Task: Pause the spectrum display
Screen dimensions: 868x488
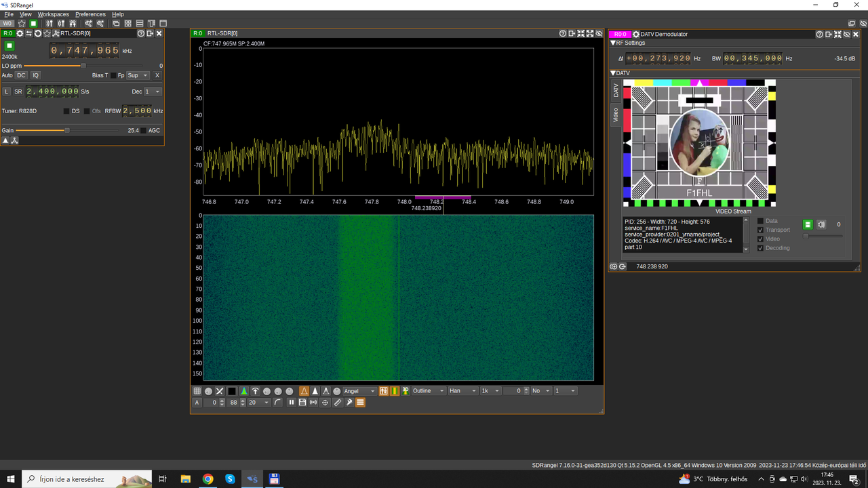Action: point(292,403)
